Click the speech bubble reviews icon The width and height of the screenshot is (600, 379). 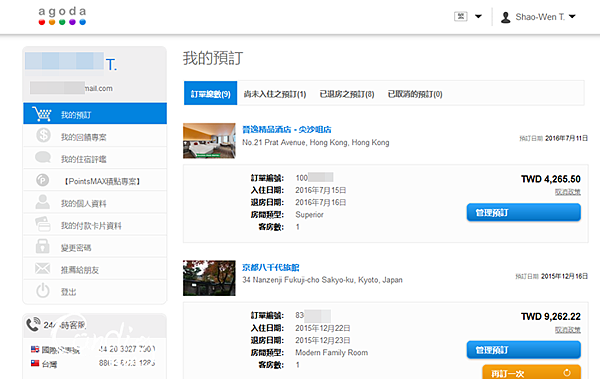coord(43,157)
